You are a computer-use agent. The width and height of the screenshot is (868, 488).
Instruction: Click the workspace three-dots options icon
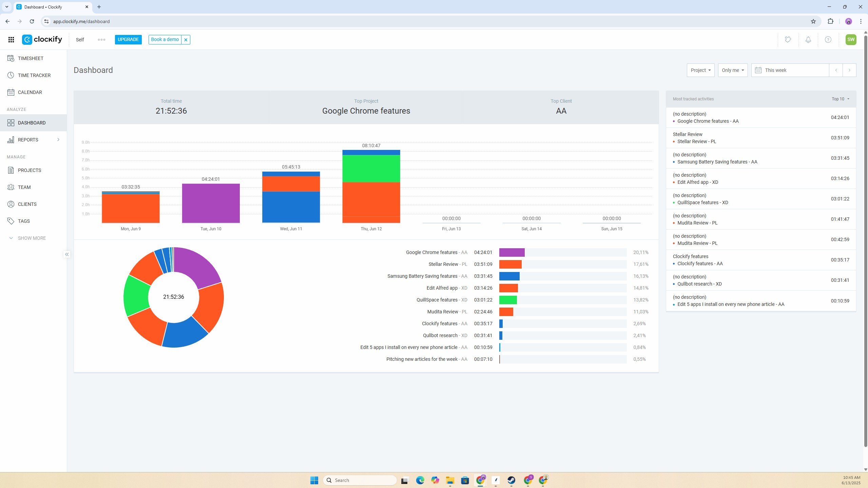101,40
